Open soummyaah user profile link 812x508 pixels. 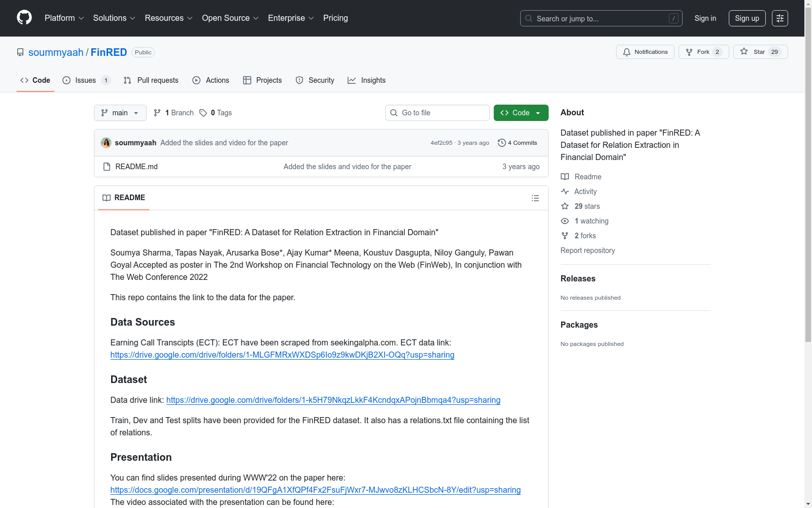pos(56,52)
